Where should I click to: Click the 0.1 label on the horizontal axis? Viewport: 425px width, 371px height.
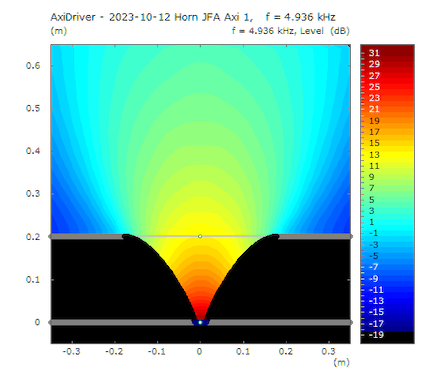click(x=243, y=351)
